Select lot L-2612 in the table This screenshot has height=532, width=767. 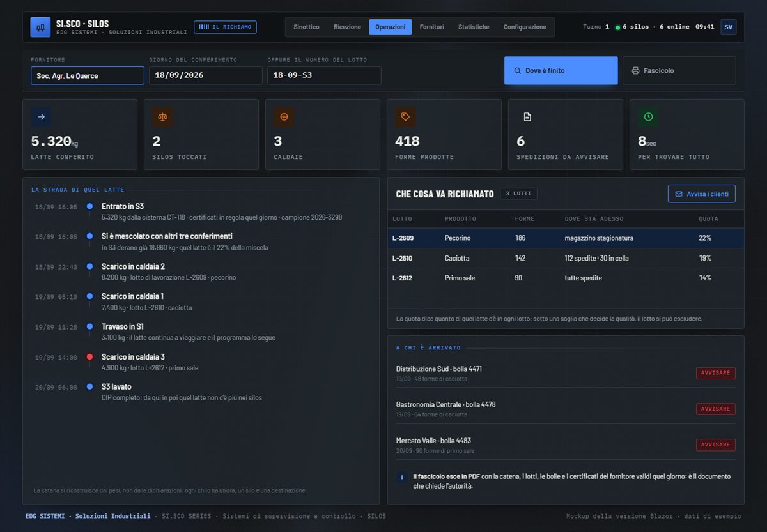click(x=566, y=278)
